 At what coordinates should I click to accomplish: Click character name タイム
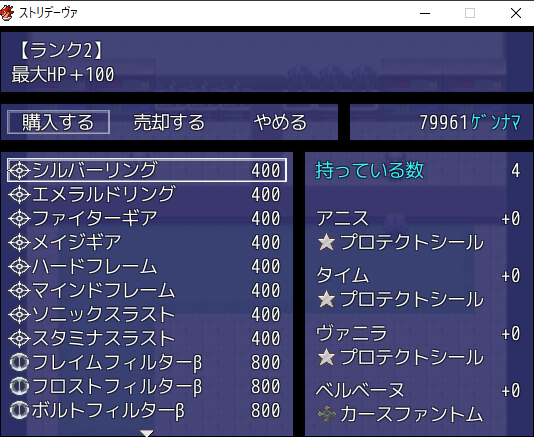click(x=342, y=276)
